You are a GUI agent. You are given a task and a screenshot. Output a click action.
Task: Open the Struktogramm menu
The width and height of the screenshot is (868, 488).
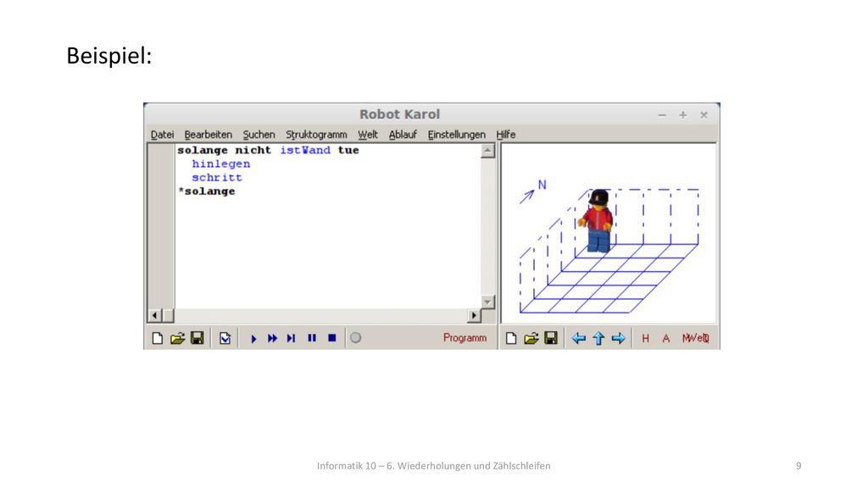click(x=316, y=135)
